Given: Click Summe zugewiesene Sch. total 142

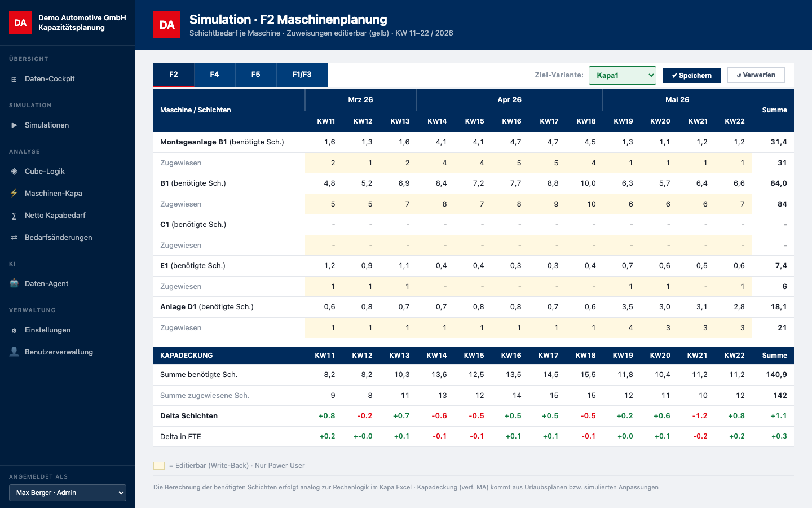Looking at the screenshot, I should 780,396.
